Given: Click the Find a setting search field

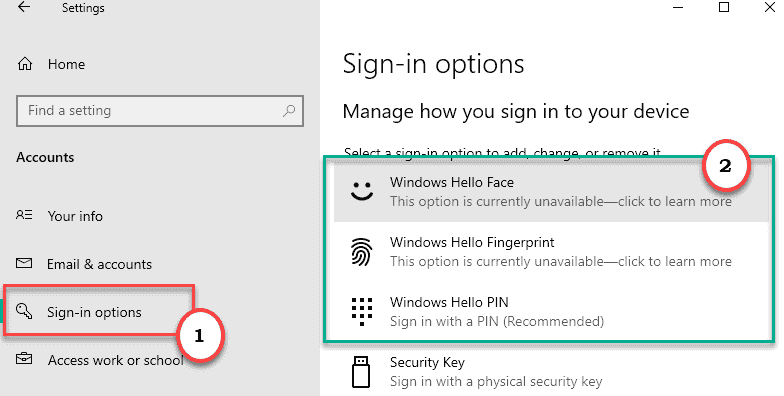Looking at the screenshot, I should (x=160, y=110).
